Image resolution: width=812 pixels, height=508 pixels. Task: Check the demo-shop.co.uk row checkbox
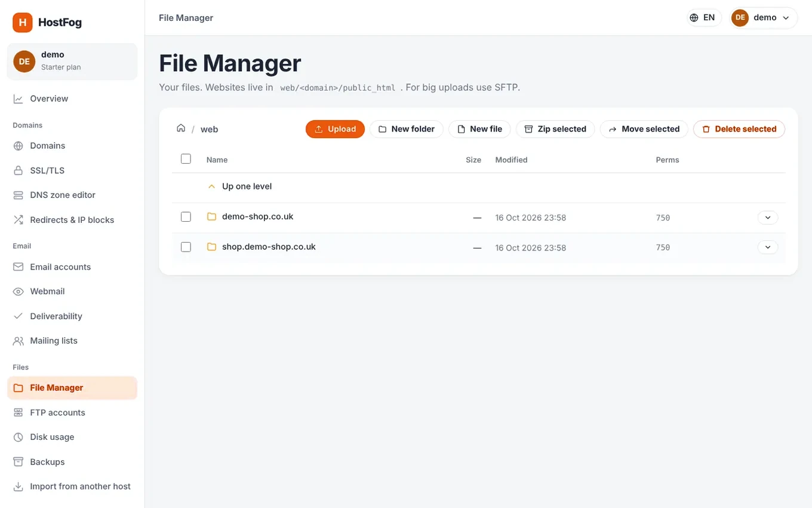pyautogui.click(x=186, y=217)
